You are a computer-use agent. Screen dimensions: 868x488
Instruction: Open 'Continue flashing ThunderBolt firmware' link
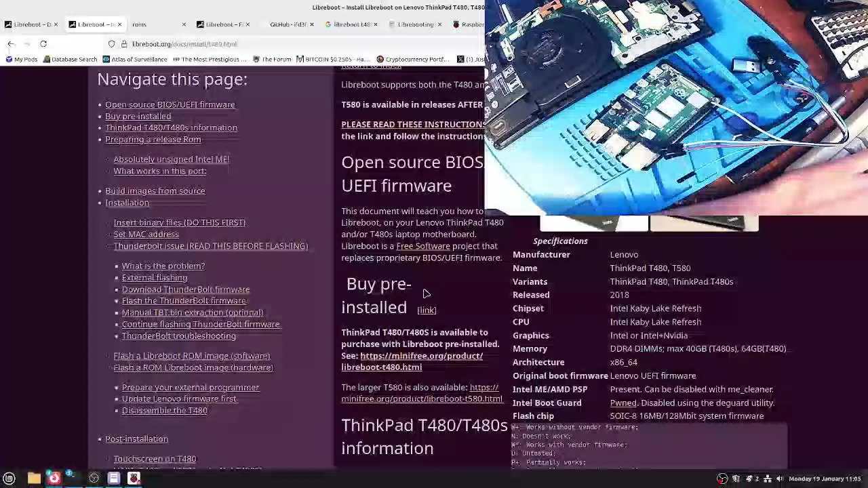[x=200, y=325]
